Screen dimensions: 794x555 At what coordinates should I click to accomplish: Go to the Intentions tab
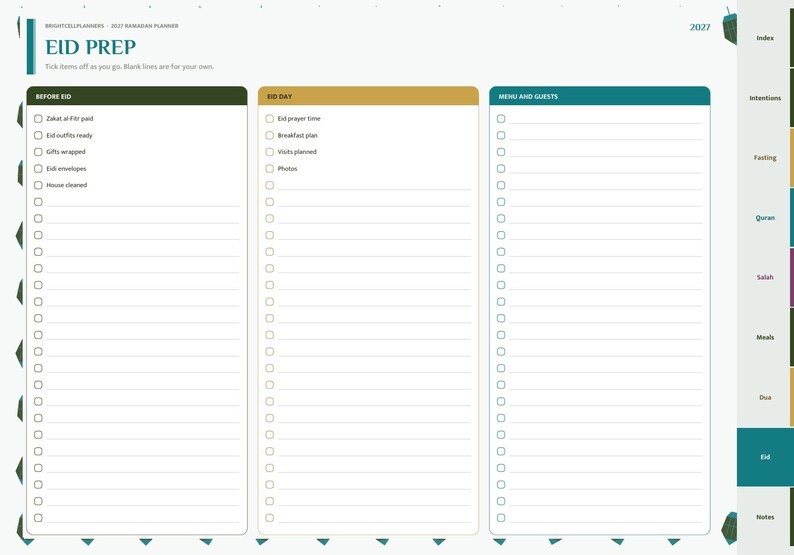[x=765, y=98]
